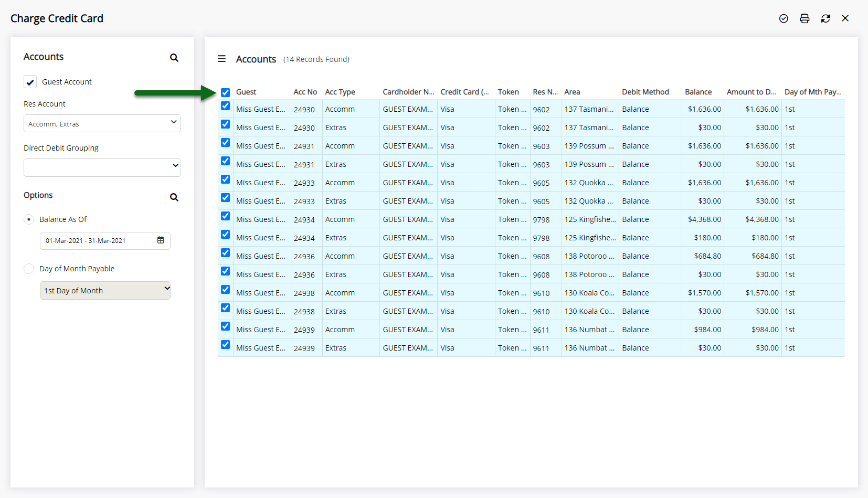Toggle the Guest Account checkbox
The image size is (868, 498).
pos(30,82)
